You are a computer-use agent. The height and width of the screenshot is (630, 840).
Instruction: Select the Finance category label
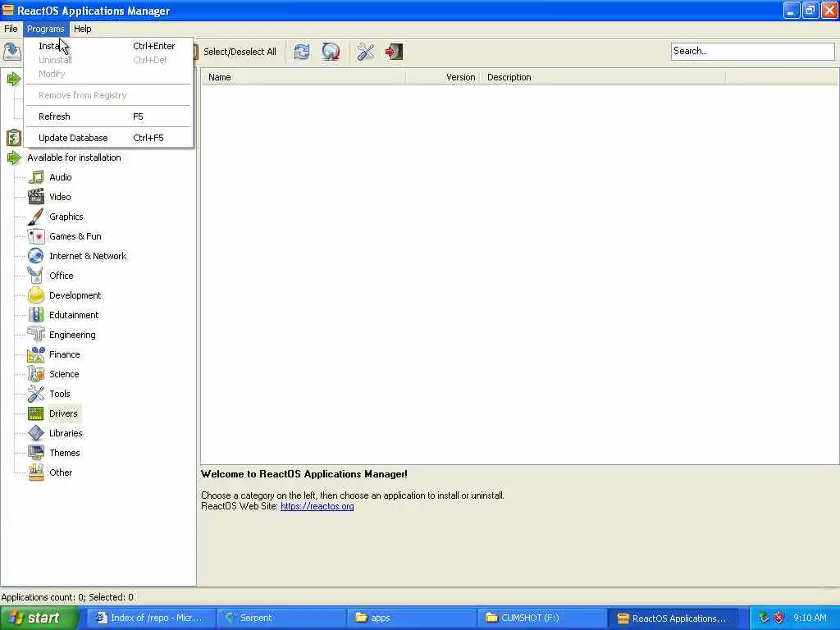coord(65,354)
